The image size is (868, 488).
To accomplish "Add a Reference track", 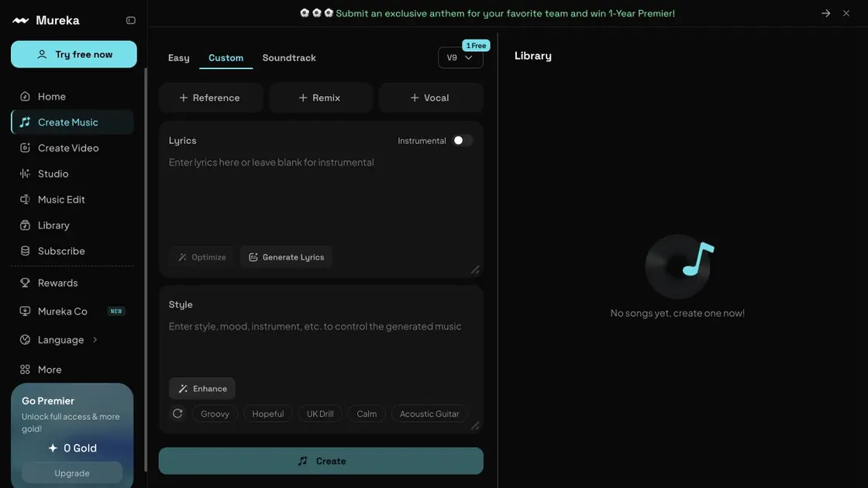I will [x=210, y=98].
